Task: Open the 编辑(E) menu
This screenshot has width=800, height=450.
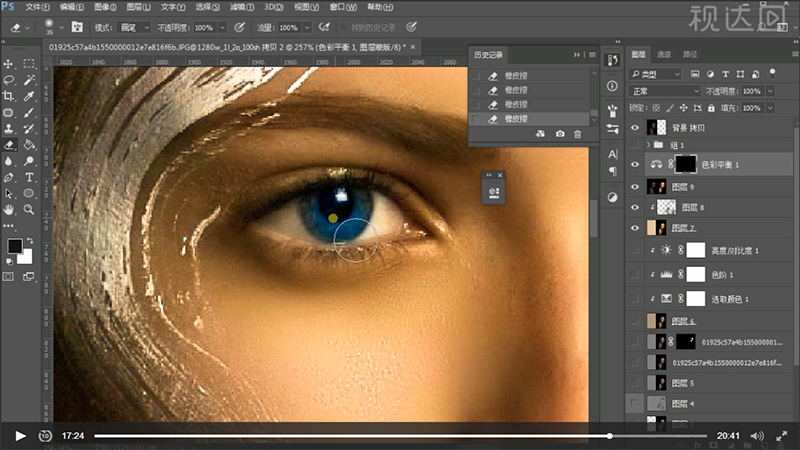Action: pos(72,7)
